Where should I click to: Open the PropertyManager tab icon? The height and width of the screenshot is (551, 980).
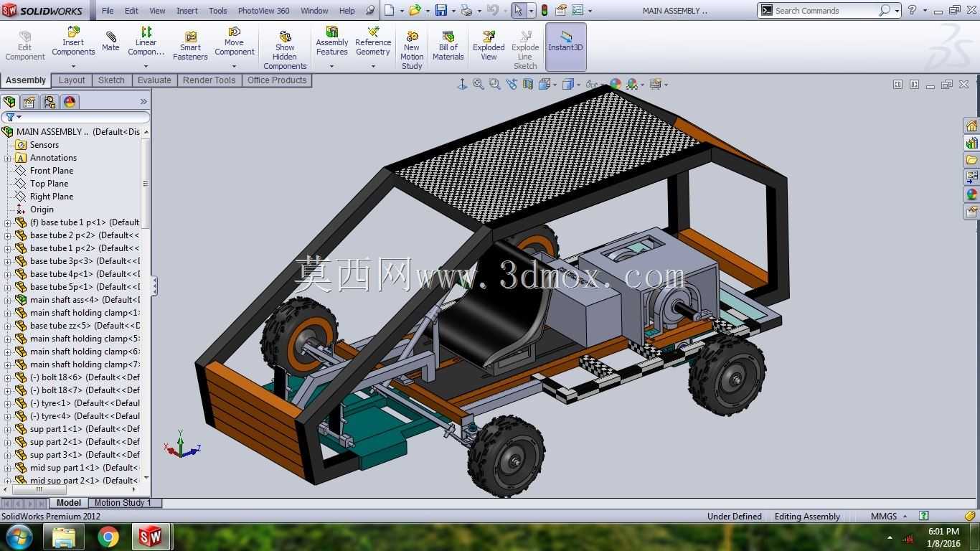[29, 102]
